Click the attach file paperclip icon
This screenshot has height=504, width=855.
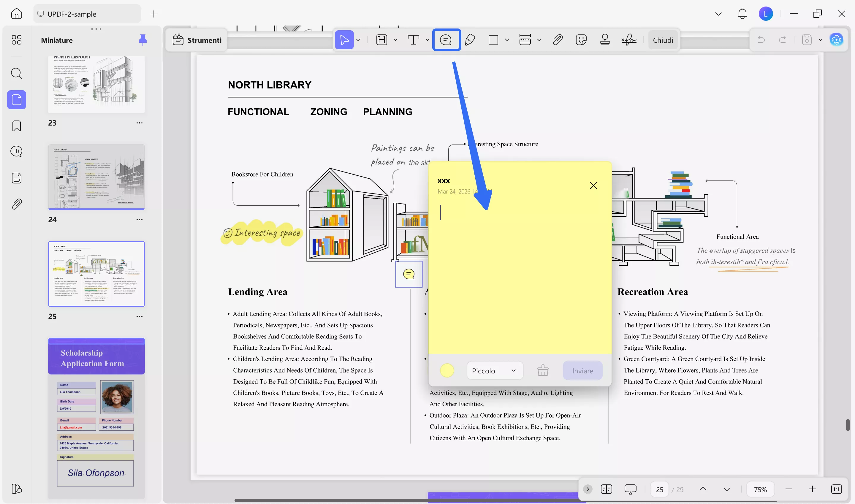558,40
